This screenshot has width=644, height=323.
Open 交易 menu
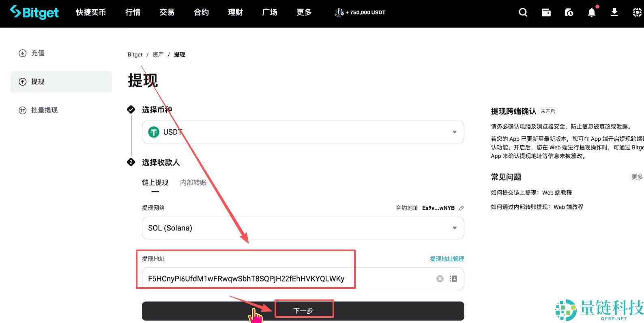pos(167,13)
